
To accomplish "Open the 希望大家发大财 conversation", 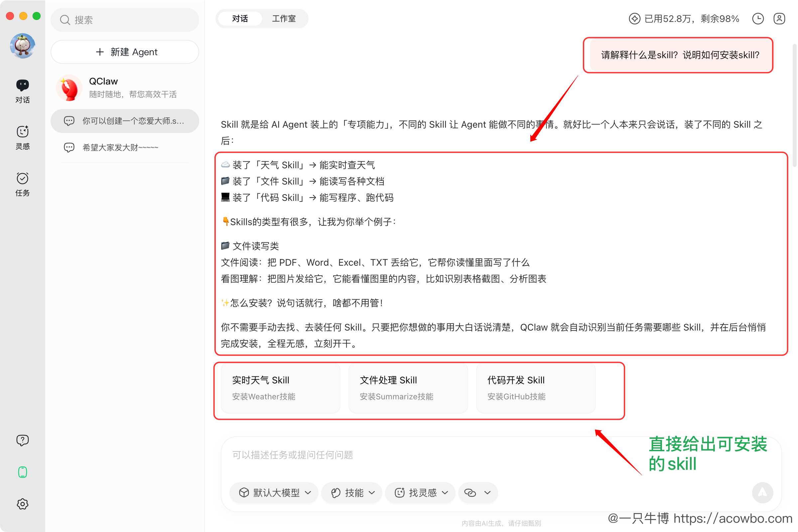I will tap(120, 147).
